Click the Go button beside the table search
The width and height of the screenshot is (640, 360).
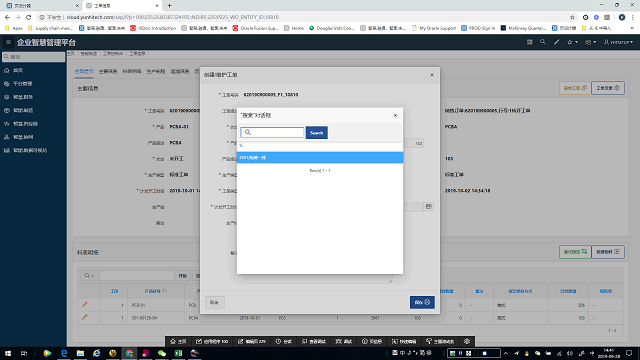[182, 276]
